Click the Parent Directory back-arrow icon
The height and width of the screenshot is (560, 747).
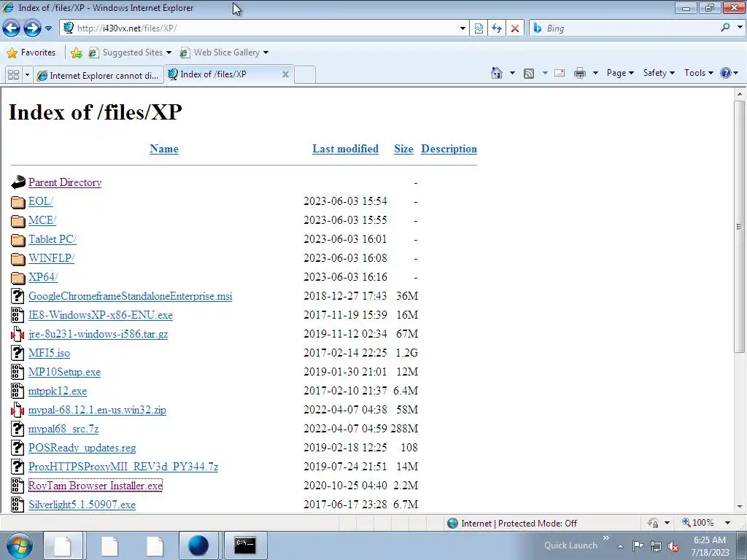[x=18, y=182]
